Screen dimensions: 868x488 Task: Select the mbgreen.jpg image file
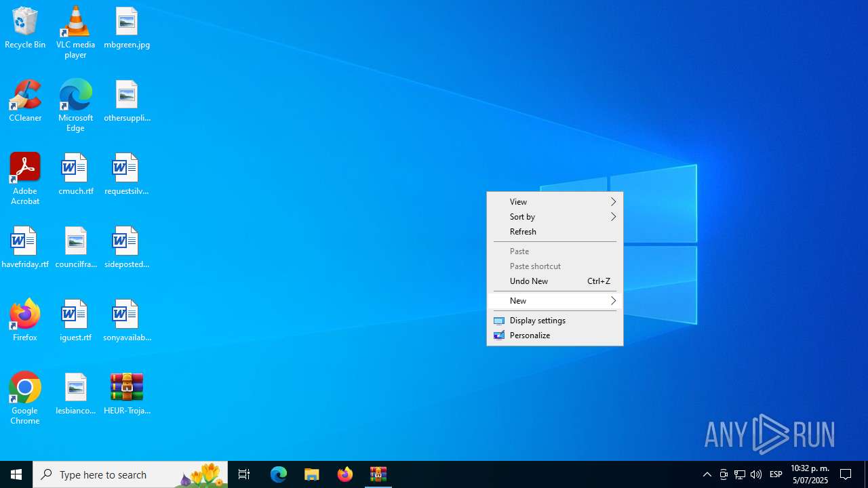click(127, 28)
